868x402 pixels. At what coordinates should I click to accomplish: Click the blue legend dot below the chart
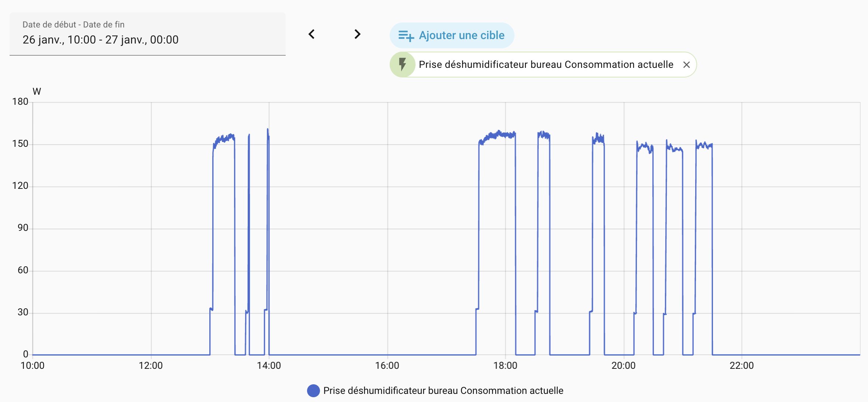point(313,390)
